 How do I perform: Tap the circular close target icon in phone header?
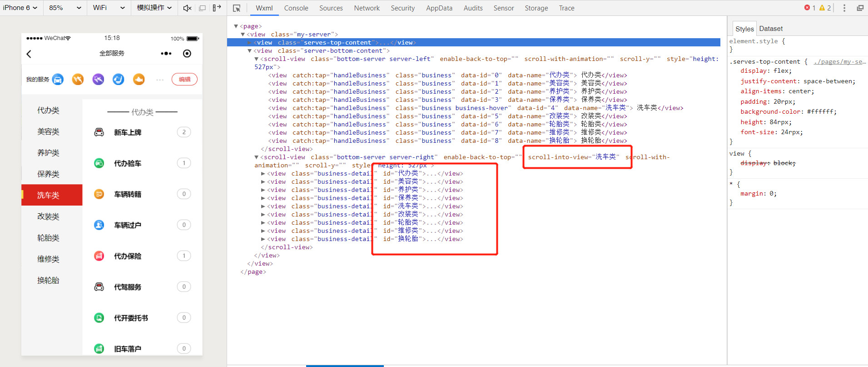[187, 54]
